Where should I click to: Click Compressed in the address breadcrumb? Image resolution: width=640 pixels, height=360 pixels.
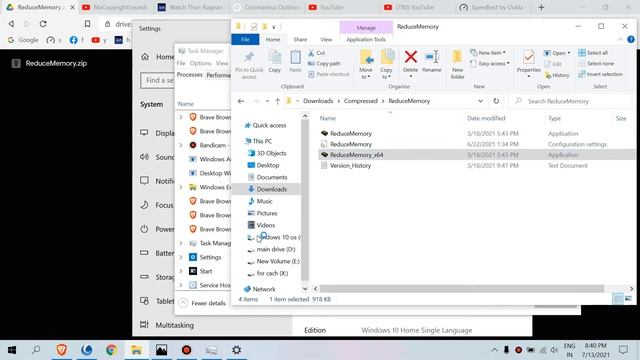(x=360, y=101)
